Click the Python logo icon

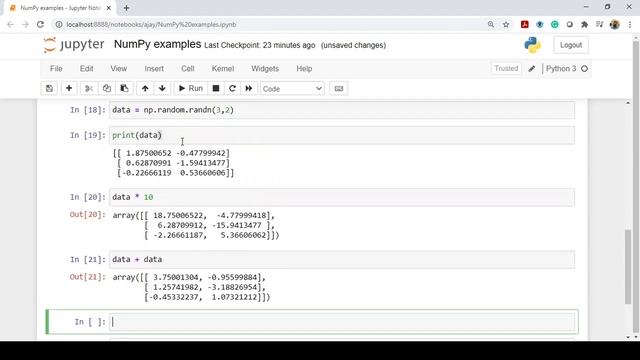point(533,45)
